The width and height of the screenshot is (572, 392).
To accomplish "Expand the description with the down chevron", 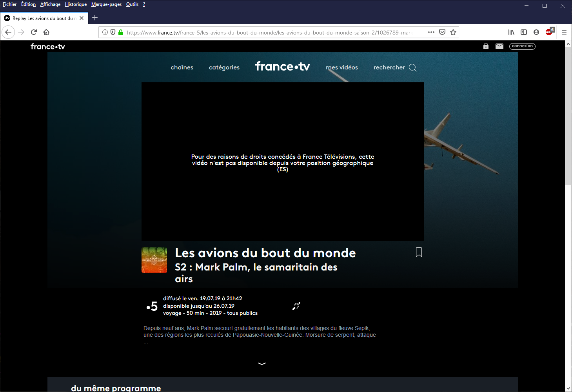I will [x=262, y=363].
